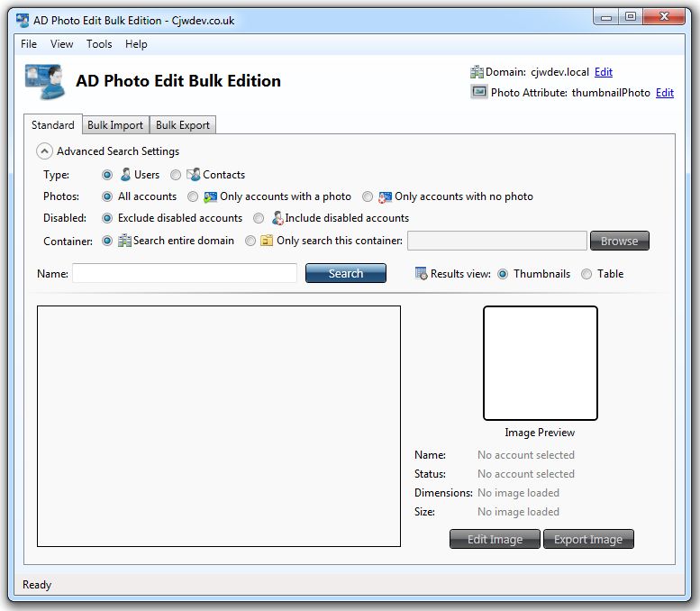Image resolution: width=700 pixels, height=611 pixels.
Task: Click the Edit Image button
Action: 495,539
